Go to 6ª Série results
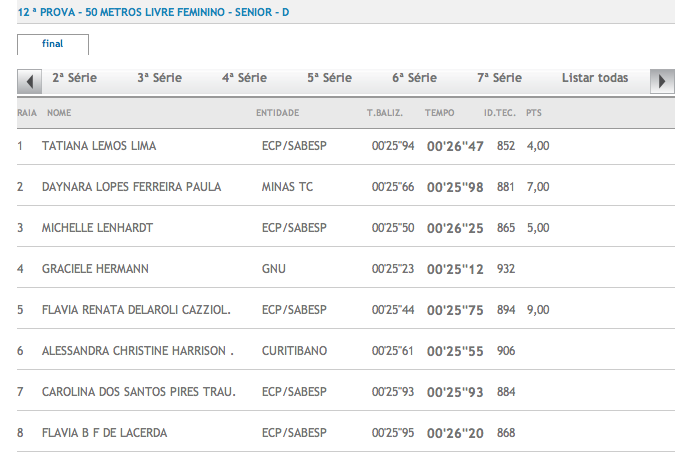This screenshot has width=691, height=464. point(414,78)
